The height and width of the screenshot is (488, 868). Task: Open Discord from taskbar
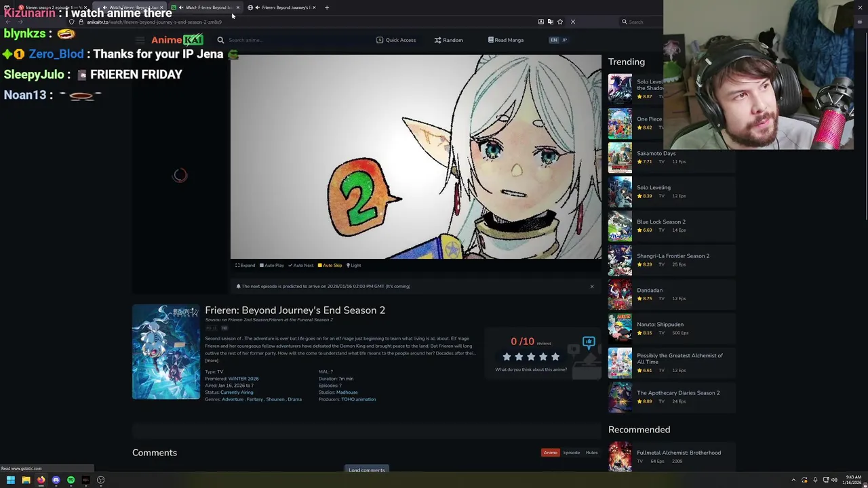(56, 480)
